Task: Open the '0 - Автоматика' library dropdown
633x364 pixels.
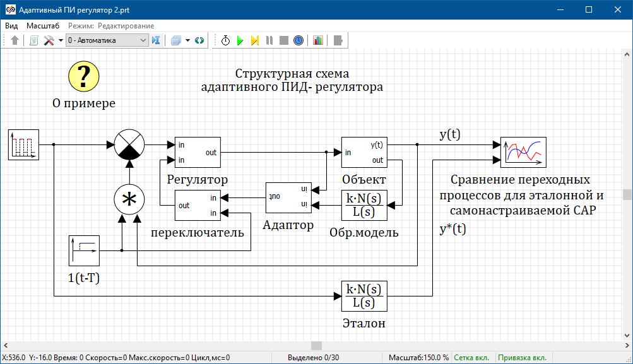Action: click(106, 40)
